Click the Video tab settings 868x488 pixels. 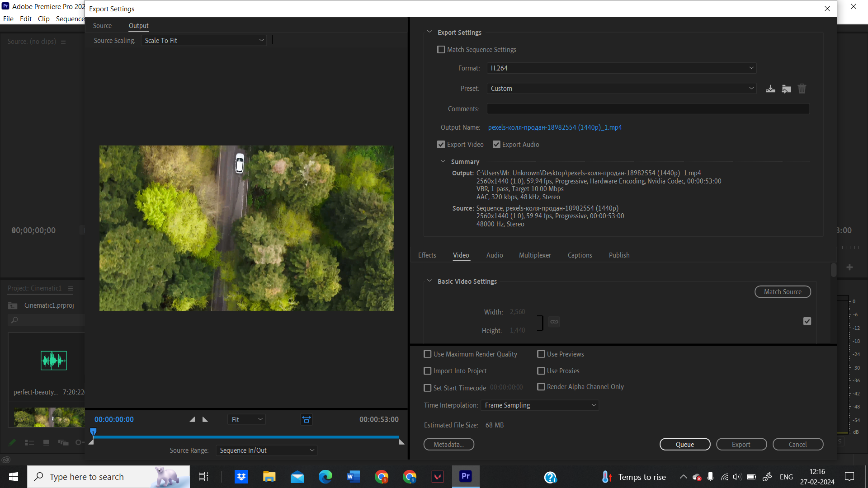[x=462, y=255]
